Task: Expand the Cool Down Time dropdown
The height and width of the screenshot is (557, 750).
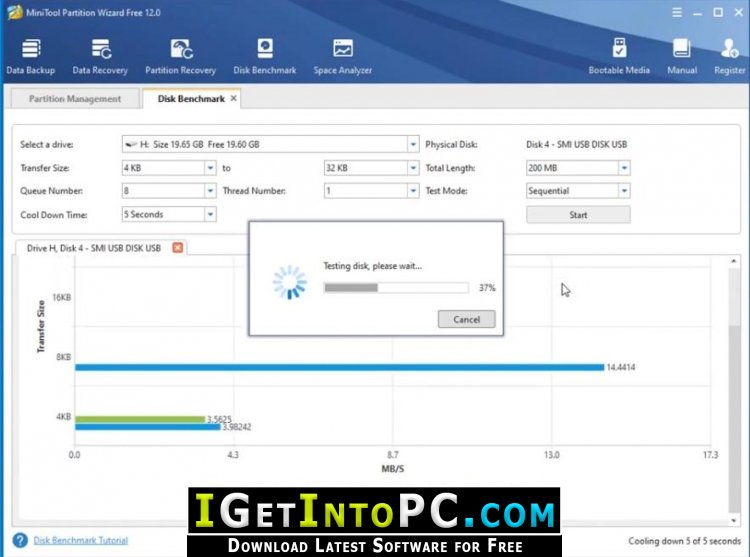Action: tap(210, 214)
